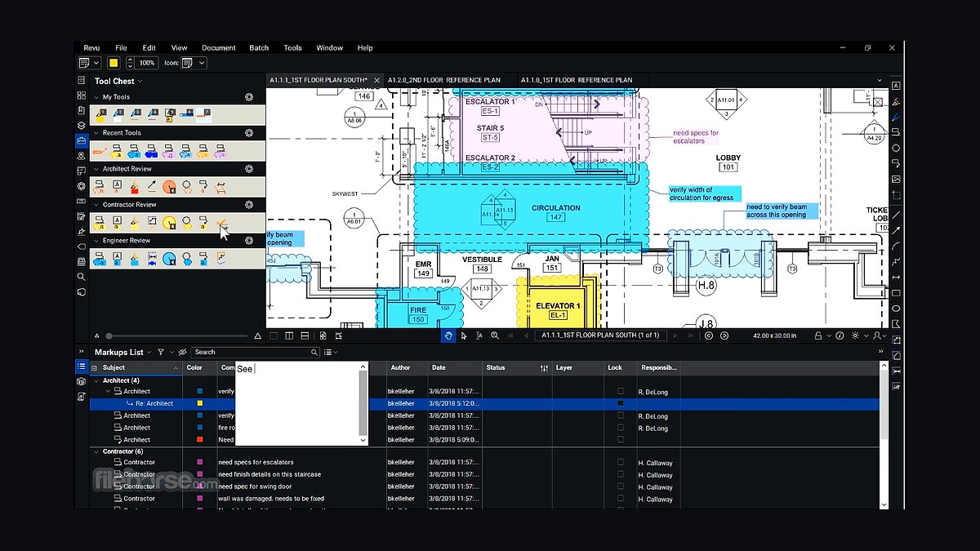Collapse the Engineer Review section
980x551 pixels.
coord(96,241)
